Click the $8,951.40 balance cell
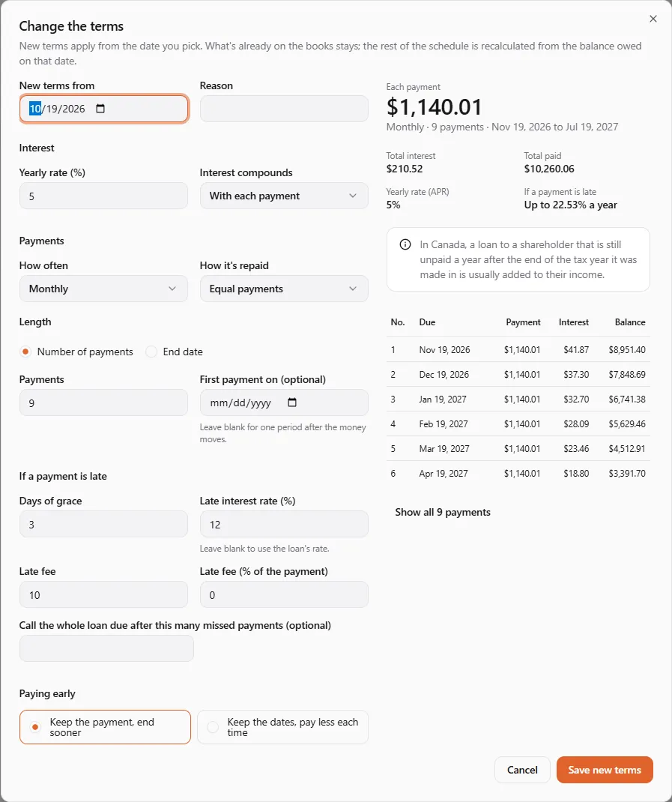Screen dimensions: 672x802 tap(627, 350)
